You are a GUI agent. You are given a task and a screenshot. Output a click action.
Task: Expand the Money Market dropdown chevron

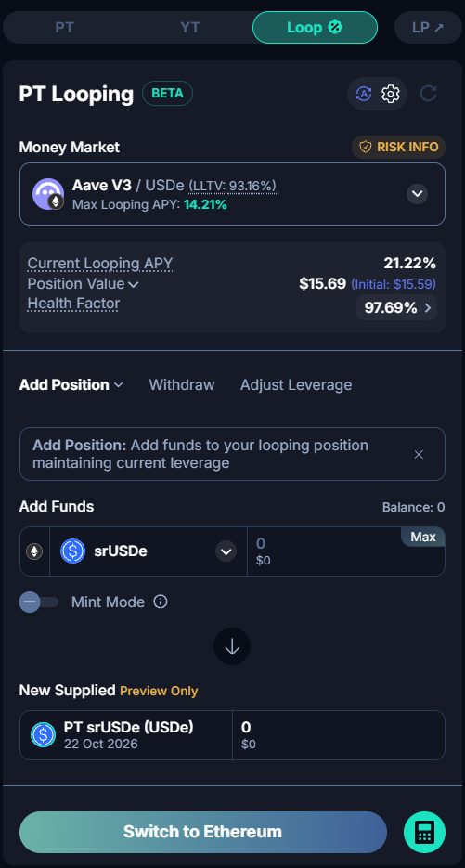pos(418,194)
